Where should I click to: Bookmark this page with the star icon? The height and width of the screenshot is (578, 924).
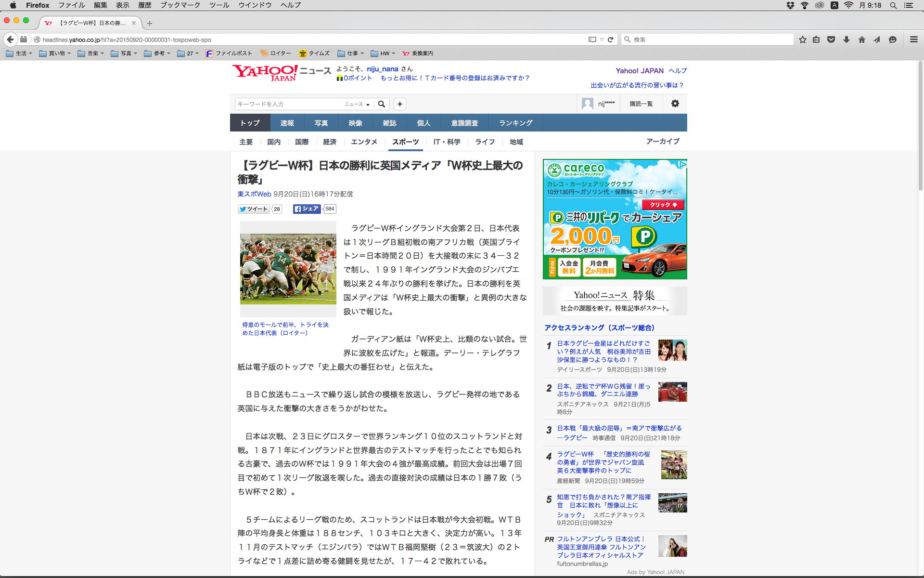(802, 40)
